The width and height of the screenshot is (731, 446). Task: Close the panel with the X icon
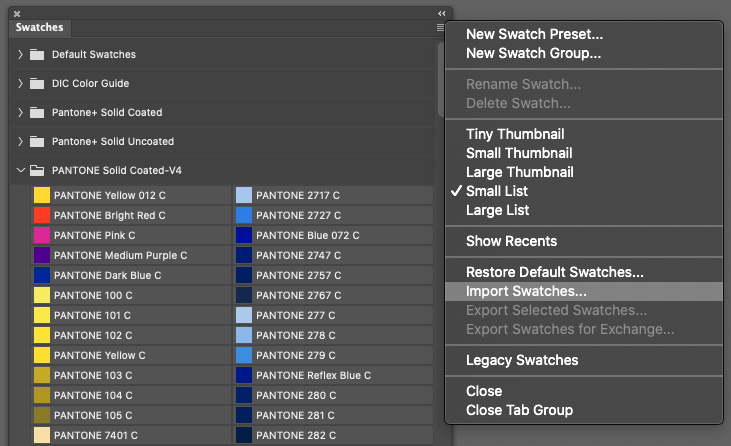17,13
